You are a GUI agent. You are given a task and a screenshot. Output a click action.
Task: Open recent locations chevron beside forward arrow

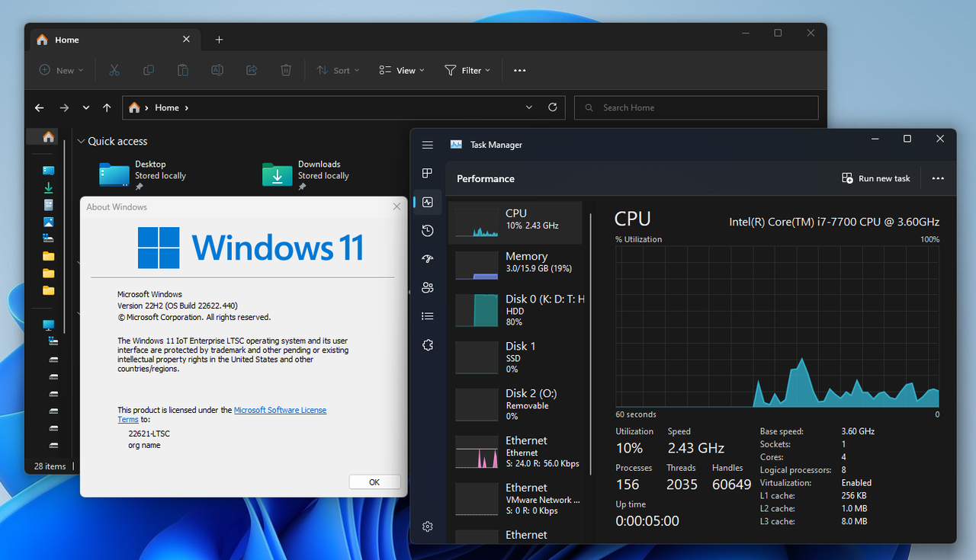pyautogui.click(x=86, y=108)
